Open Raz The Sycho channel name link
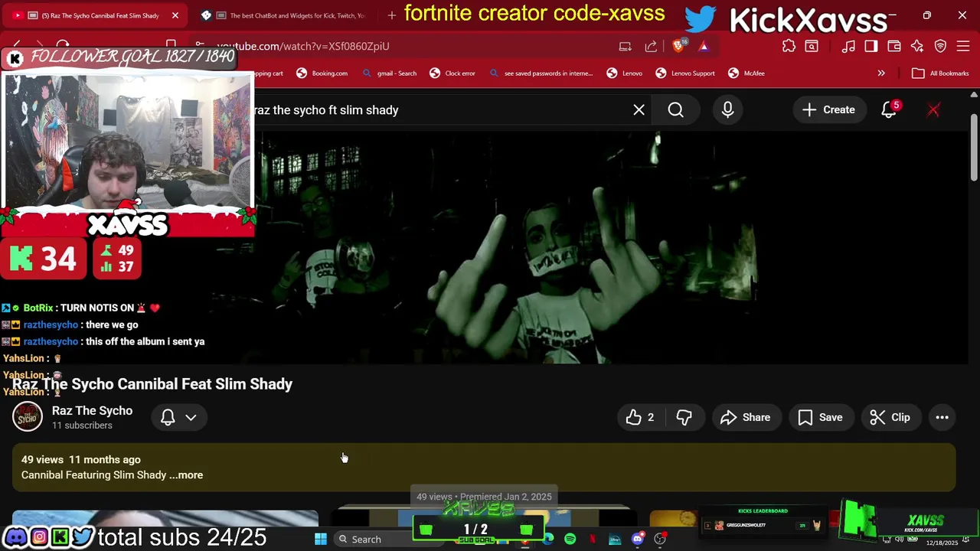This screenshot has width=980, height=551. [92, 411]
